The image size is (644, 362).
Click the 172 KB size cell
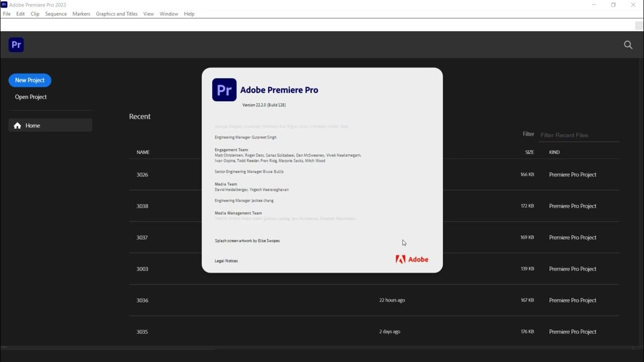[527, 206]
